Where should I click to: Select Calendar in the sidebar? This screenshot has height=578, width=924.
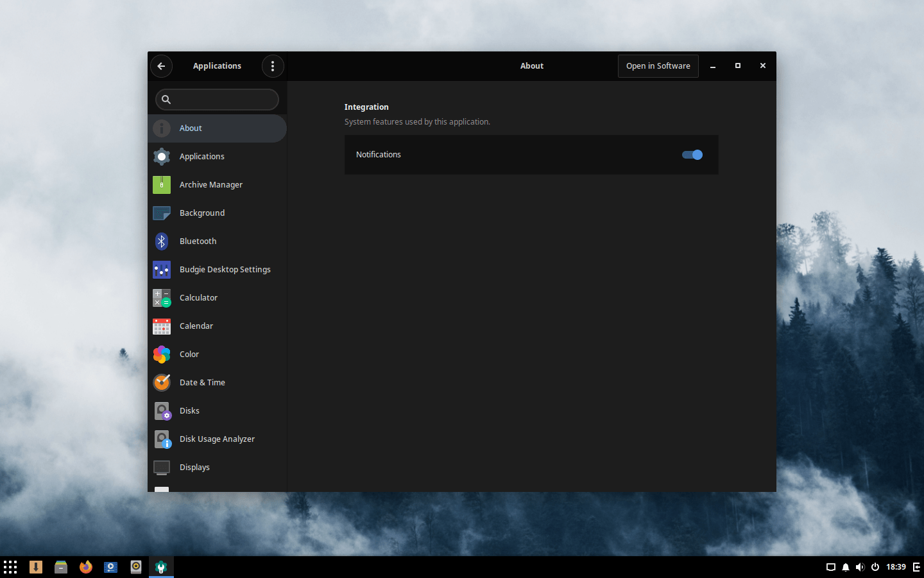[x=217, y=326]
